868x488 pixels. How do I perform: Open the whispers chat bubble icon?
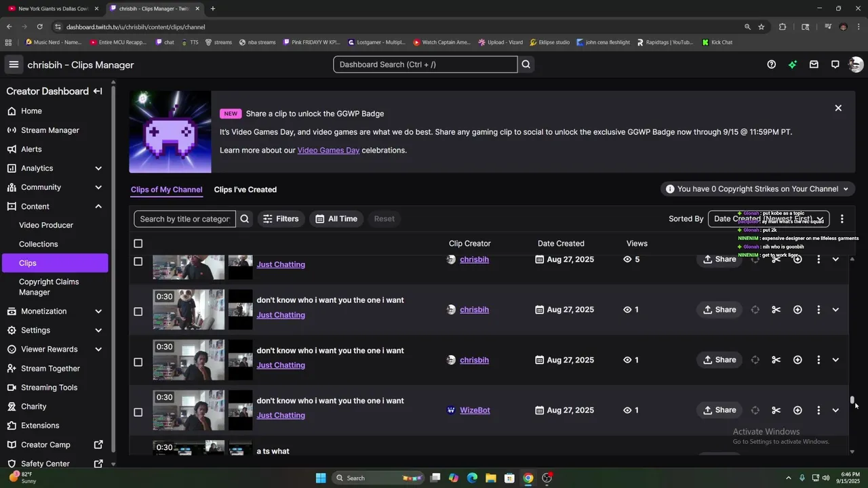(x=835, y=64)
